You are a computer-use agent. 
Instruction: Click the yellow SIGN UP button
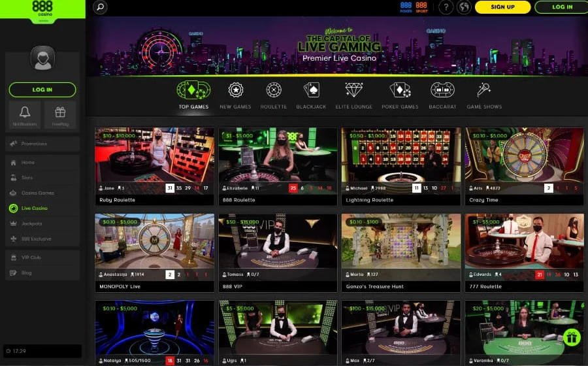[502, 7]
